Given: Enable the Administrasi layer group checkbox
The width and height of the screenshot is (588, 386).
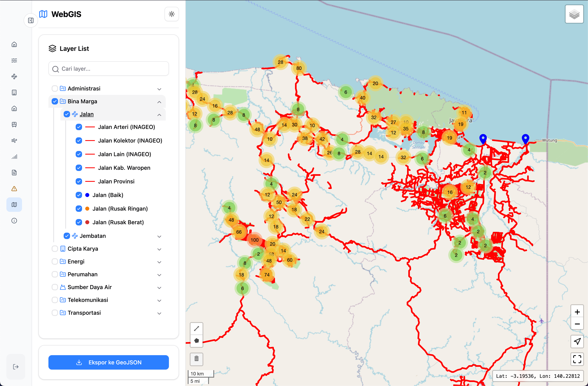Looking at the screenshot, I should coord(55,88).
